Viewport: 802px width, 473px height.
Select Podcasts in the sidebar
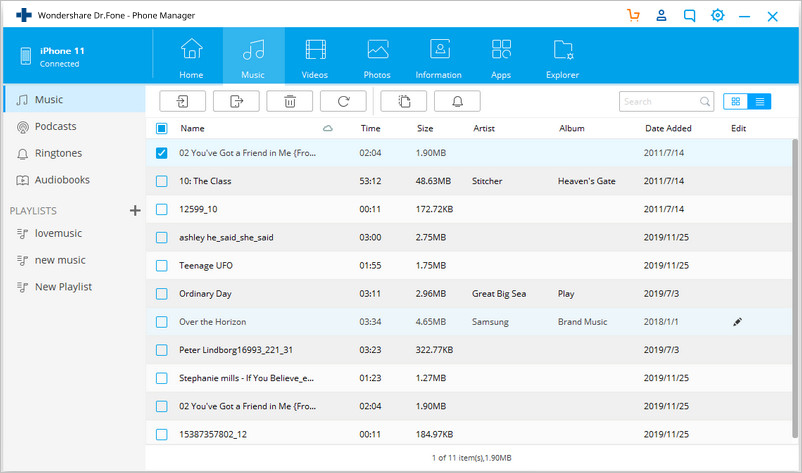pyautogui.click(x=75, y=126)
